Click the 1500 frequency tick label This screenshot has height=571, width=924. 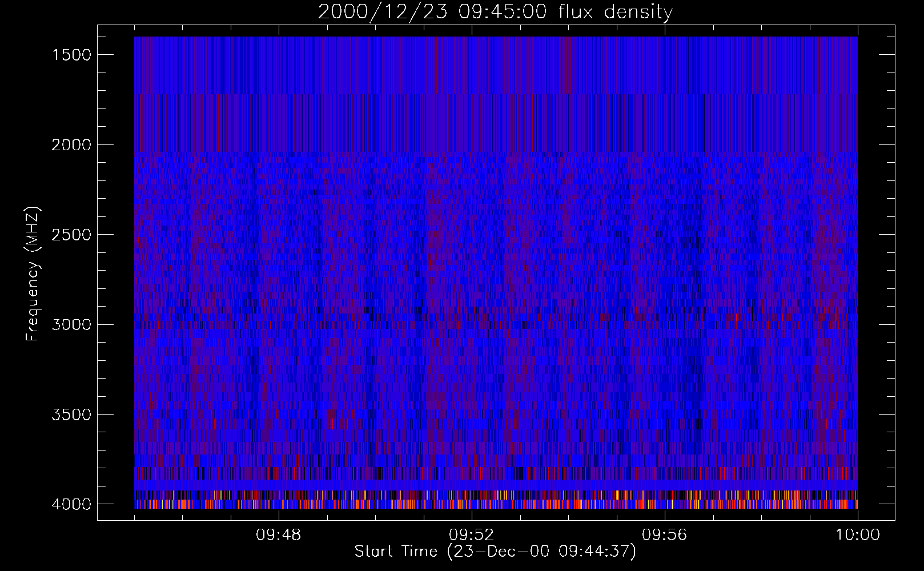[71, 55]
